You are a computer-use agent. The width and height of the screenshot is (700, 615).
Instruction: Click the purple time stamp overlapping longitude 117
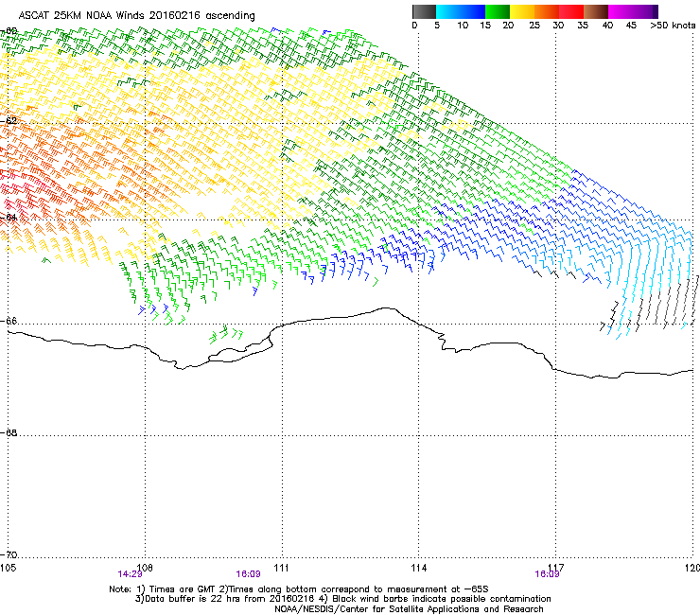[548, 574]
